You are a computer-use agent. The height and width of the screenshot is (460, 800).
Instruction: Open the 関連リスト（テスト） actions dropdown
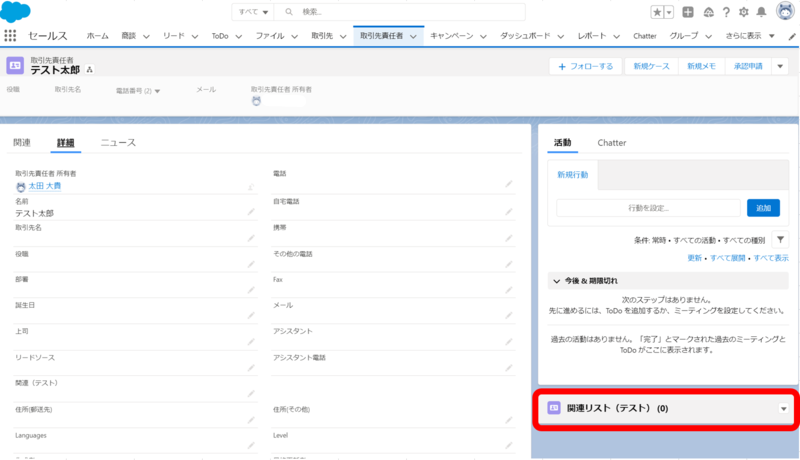(x=784, y=408)
